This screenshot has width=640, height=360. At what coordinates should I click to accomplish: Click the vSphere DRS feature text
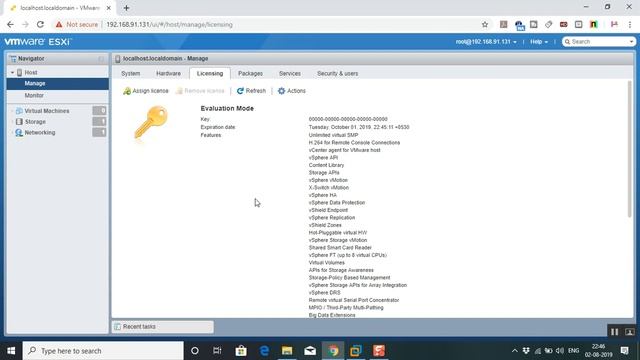(324, 293)
